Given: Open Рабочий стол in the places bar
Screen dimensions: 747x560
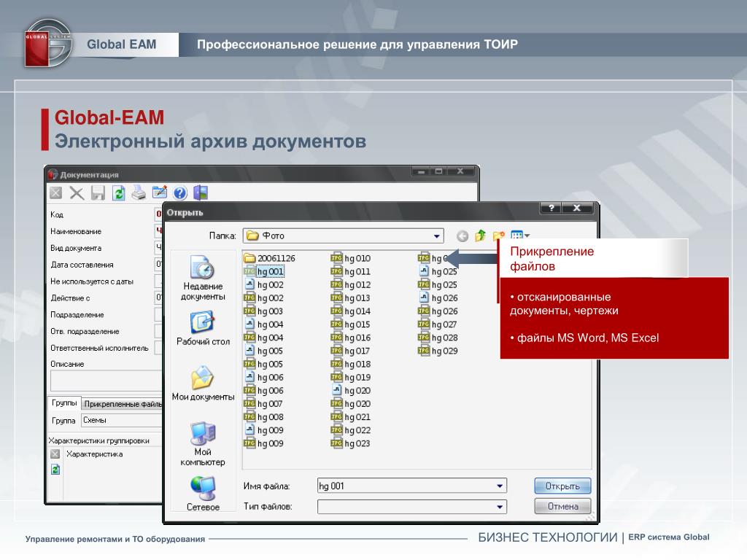Looking at the screenshot, I should pos(203,329).
